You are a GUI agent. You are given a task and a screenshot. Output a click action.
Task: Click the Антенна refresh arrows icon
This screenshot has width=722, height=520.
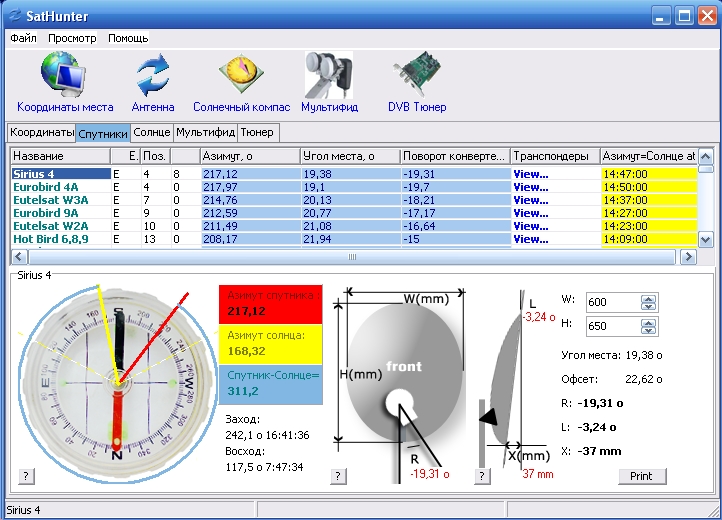153,75
